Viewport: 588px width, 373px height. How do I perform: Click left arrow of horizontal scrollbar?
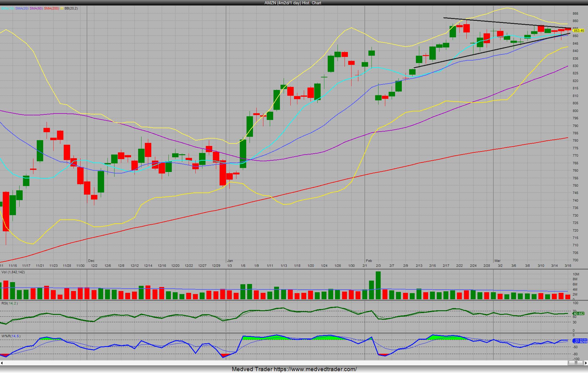point(2,363)
